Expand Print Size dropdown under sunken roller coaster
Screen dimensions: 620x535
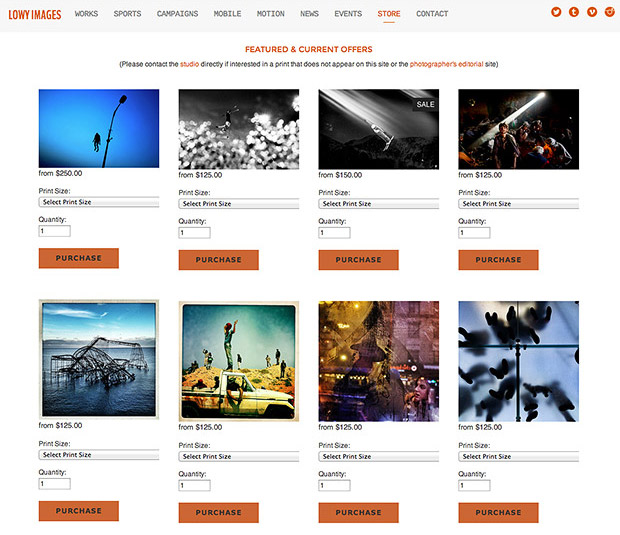point(99,454)
